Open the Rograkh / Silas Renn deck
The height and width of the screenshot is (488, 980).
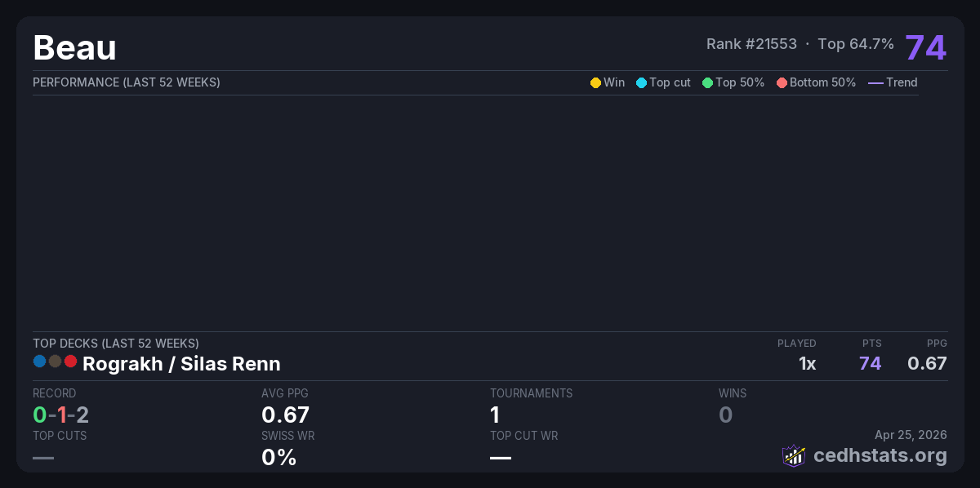click(x=181, y=364)
